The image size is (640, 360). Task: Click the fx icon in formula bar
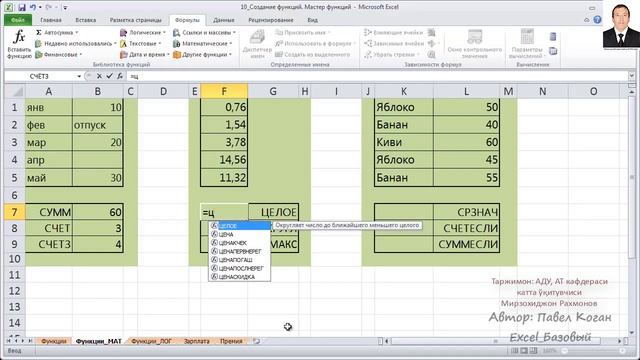pos(120,76)
